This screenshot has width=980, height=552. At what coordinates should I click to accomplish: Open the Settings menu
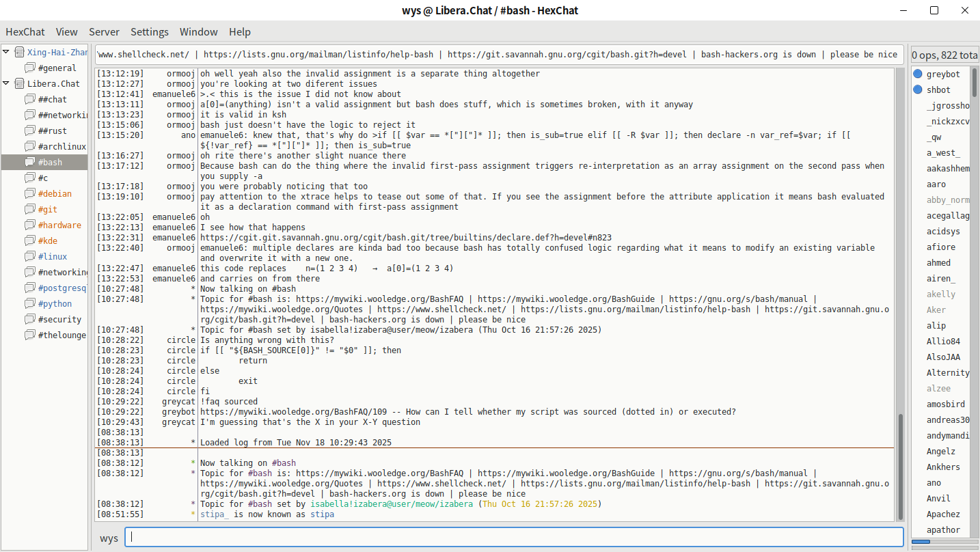[x=149, y=32]
